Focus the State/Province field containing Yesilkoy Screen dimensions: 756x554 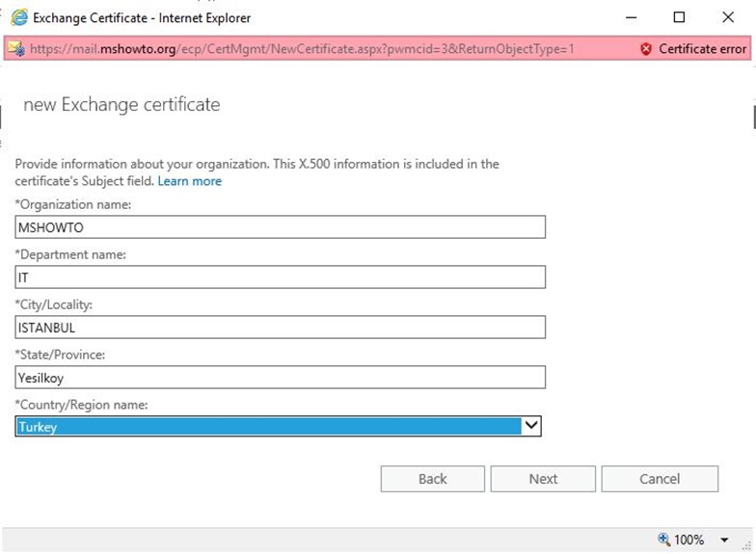(x=280, y=378)
